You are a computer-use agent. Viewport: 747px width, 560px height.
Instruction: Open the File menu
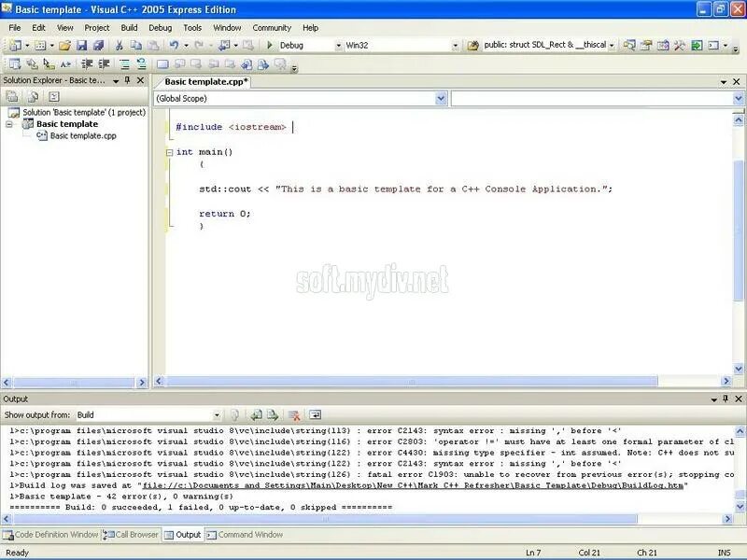15,28
